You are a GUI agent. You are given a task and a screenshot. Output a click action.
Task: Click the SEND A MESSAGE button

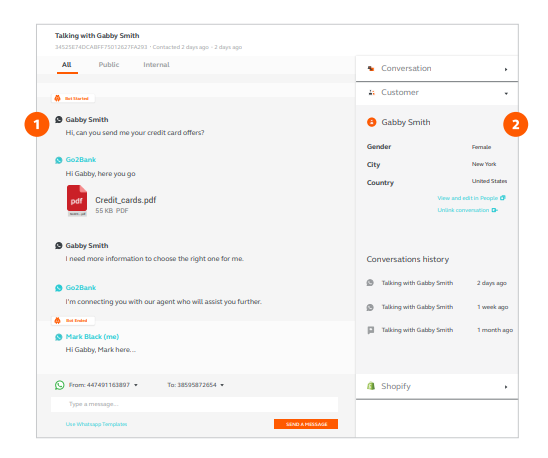306,424
